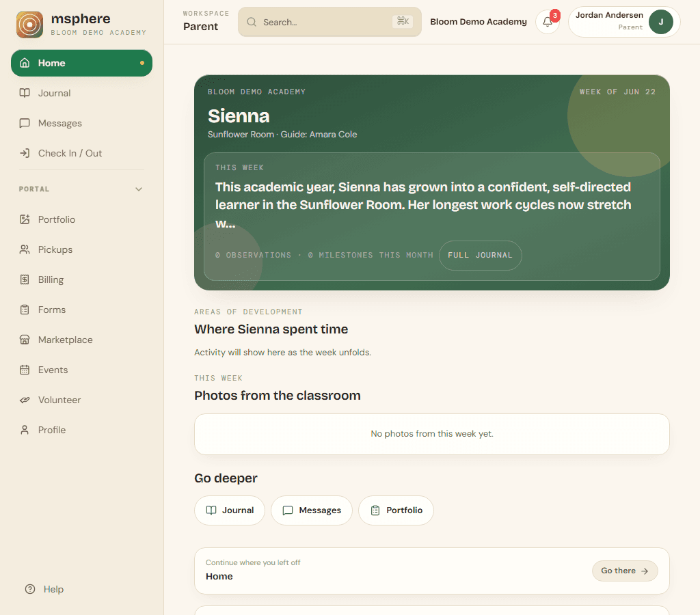Click the Go there button
This screenshot has width=700, height=615.
point(625,571)
